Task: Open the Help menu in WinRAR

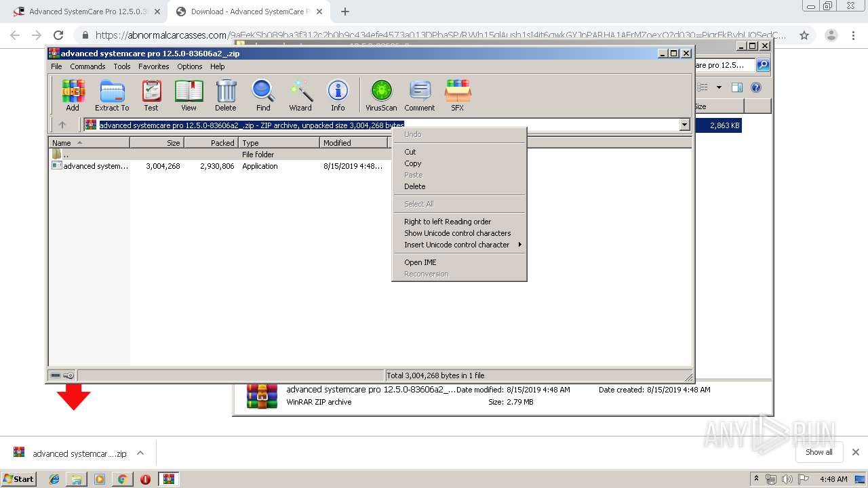Action: click(217, 66)
